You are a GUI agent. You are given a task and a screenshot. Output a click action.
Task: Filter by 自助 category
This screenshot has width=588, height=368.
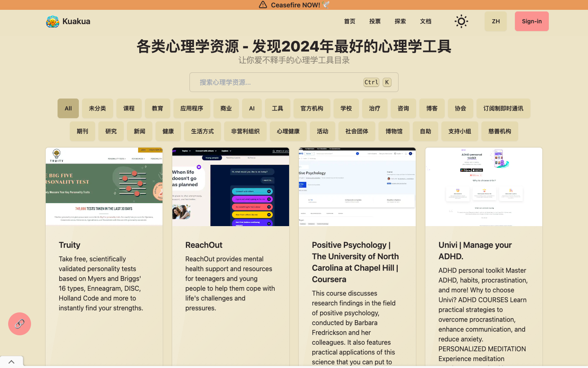(425, 131)
